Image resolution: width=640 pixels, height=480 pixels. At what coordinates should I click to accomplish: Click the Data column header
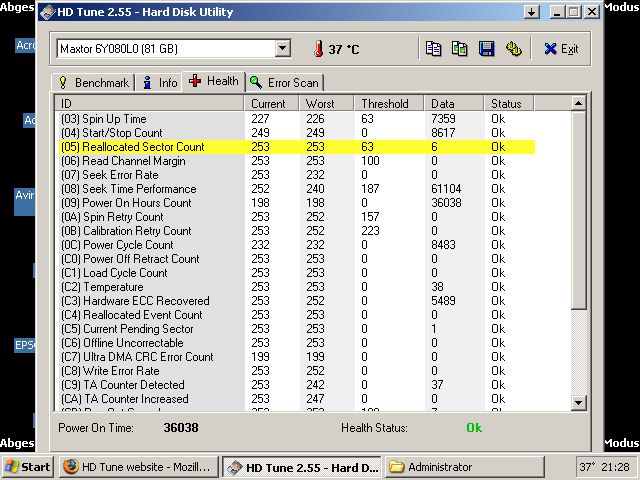pos(454,104)
